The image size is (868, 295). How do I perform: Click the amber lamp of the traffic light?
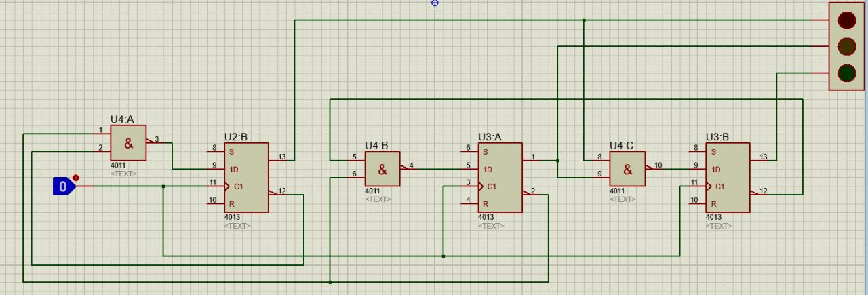click(x=846, y=46)
